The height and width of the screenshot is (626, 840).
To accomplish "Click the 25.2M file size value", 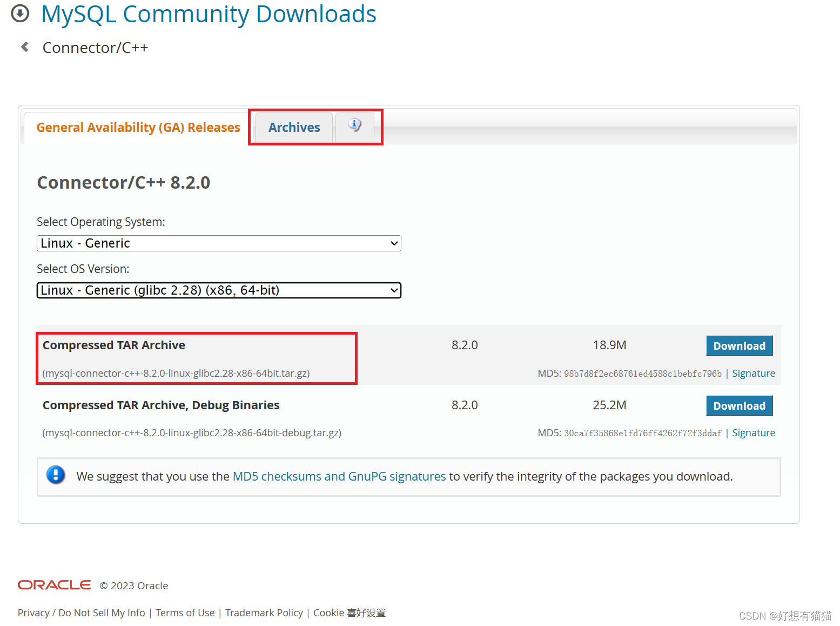I will point(609,405).
